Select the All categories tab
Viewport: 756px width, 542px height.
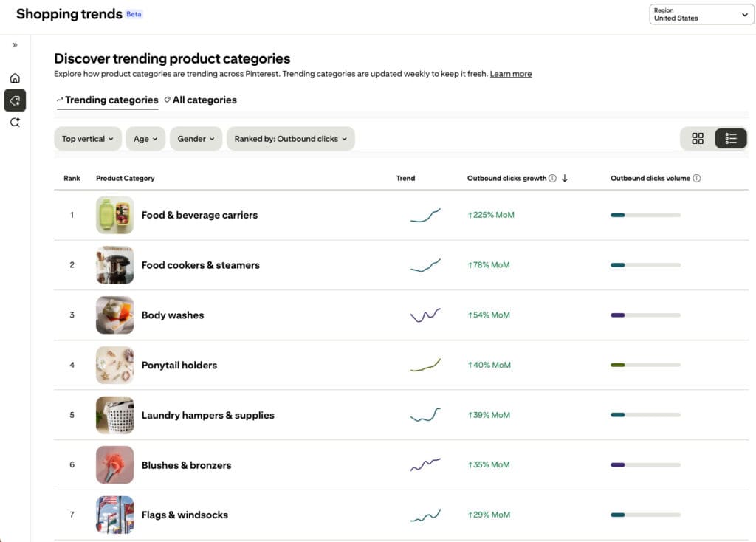point(201,100)
